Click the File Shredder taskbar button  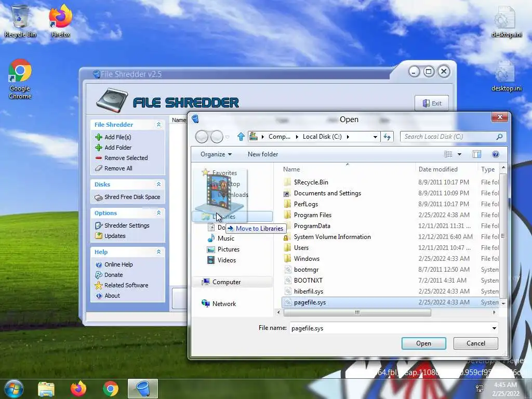tap(143, 389)
